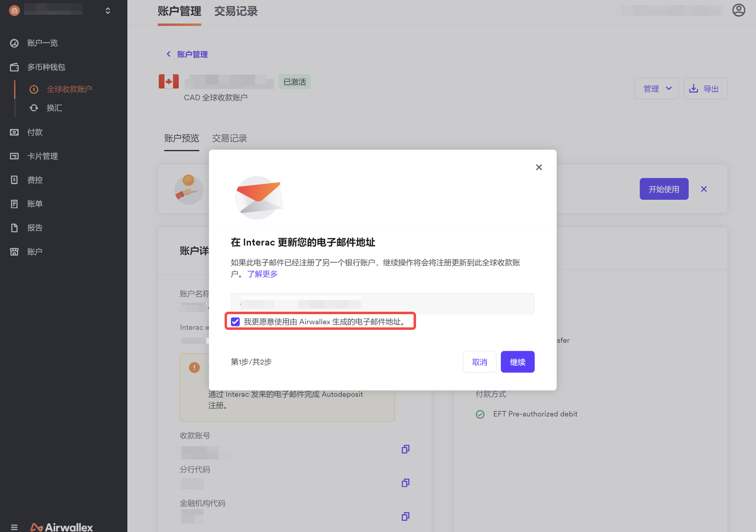Screen dimensions: 756x532
Task: Copy the 收款账号 value
Action: (405, 449)
